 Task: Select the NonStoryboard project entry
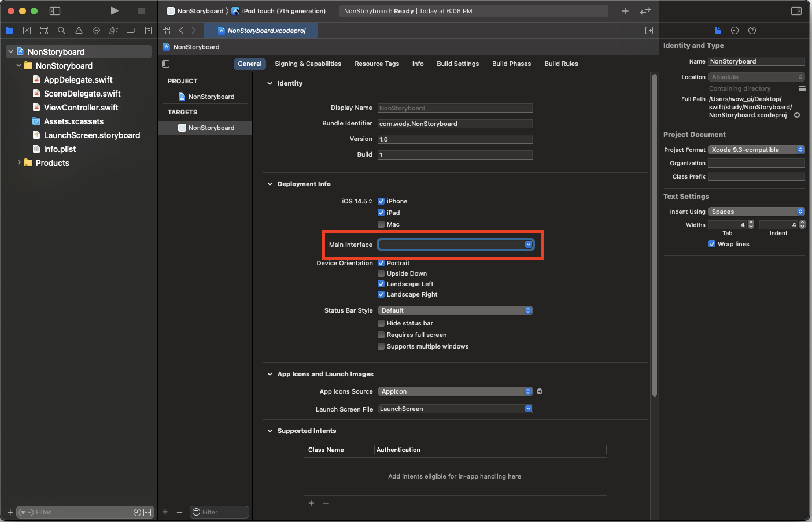[206, 97]
